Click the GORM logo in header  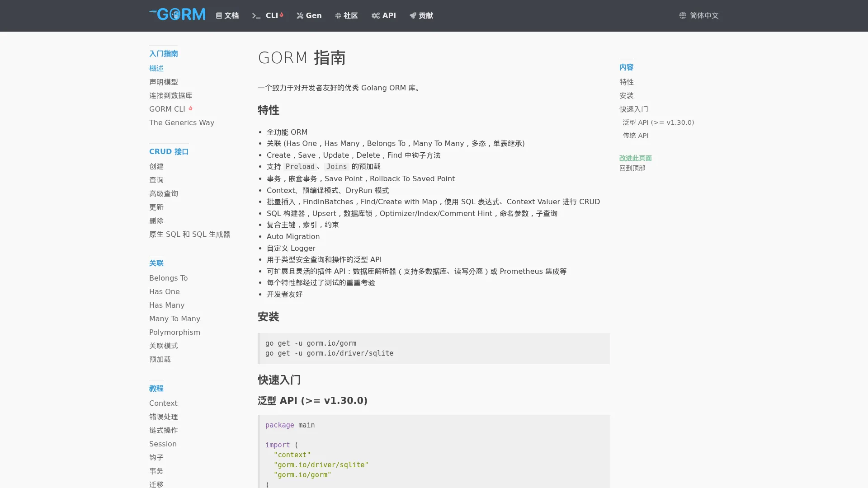tap(177, 14)
